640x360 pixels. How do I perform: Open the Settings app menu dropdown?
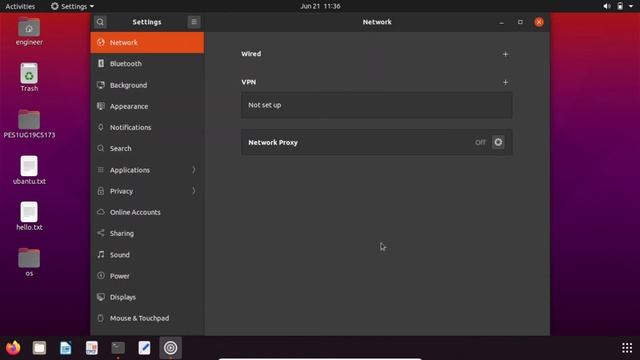(72, 6)
